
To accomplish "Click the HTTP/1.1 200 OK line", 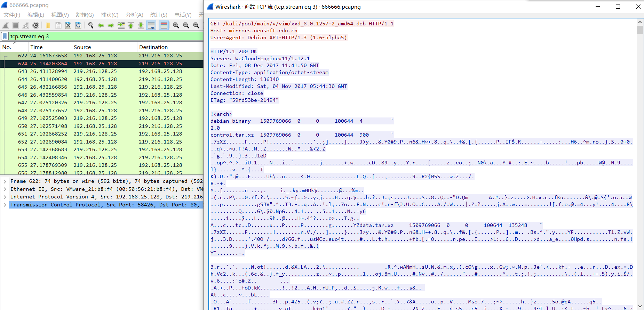I will [233, 51].
